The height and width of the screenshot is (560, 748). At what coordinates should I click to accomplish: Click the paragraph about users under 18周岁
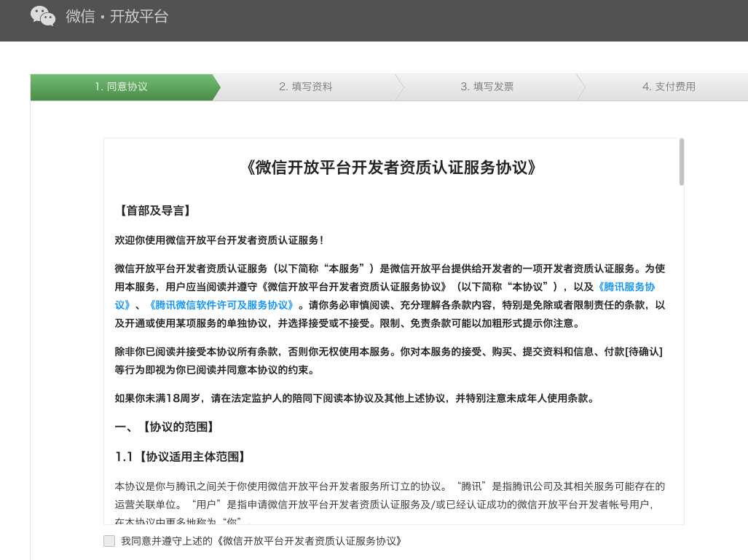(x=354, y=398)
